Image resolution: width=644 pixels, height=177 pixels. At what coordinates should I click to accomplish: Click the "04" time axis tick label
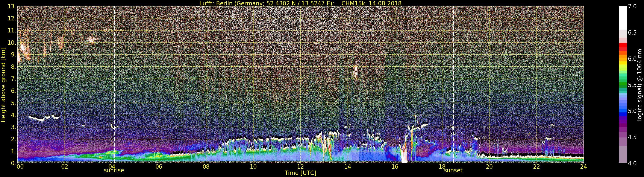pyautogui.click(x=112, y=166)
